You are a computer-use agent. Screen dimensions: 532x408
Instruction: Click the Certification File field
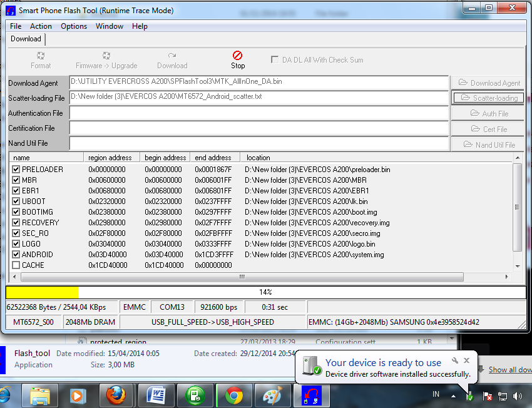pos(259,128)
